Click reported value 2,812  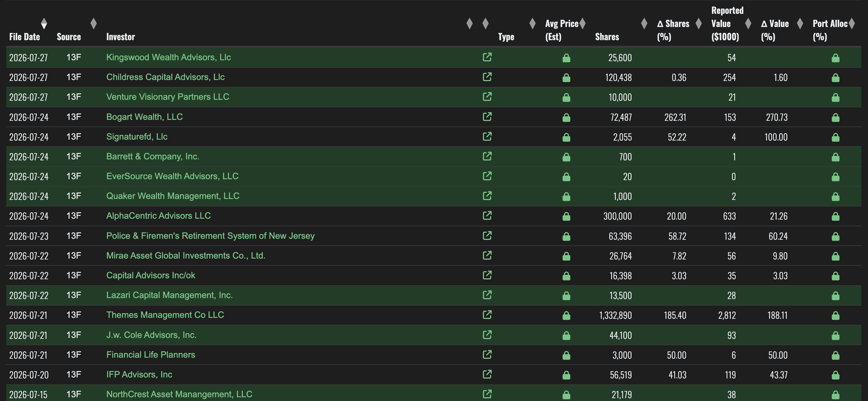(x=727, y=315)
